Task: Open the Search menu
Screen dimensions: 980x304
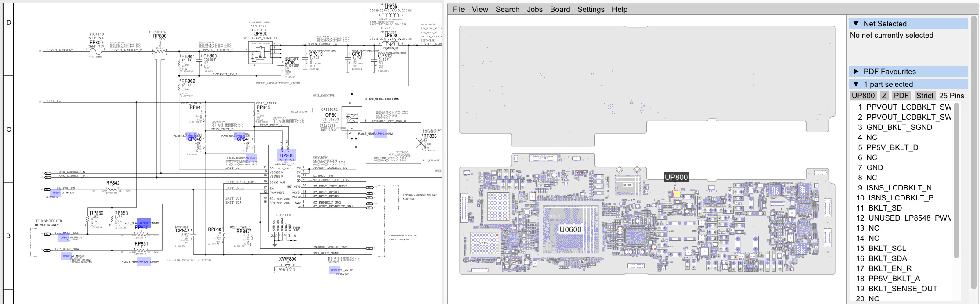Action: (x=507, y=9)
